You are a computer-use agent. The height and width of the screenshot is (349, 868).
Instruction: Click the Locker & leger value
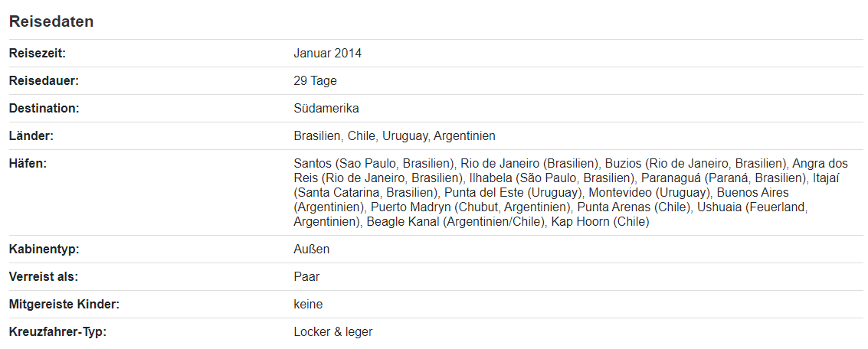332,332
